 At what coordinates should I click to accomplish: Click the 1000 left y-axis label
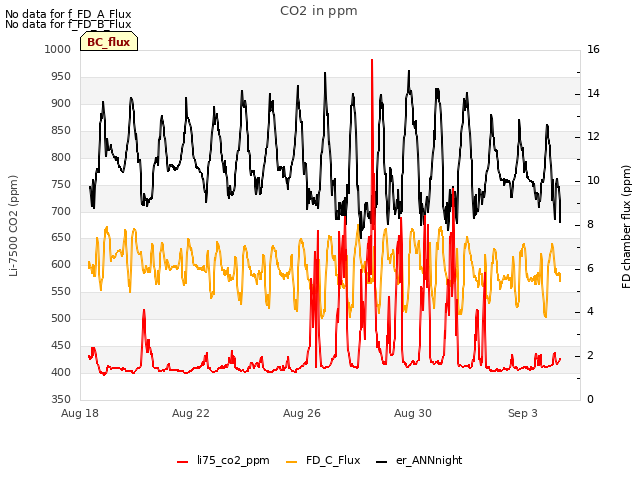[x=58, y=49]
